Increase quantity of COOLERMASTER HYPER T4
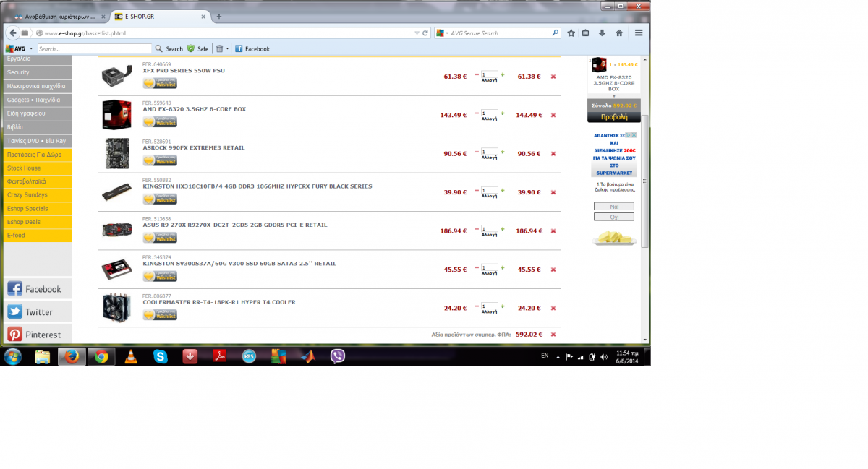Screen dimensions: 868x469 503,306
